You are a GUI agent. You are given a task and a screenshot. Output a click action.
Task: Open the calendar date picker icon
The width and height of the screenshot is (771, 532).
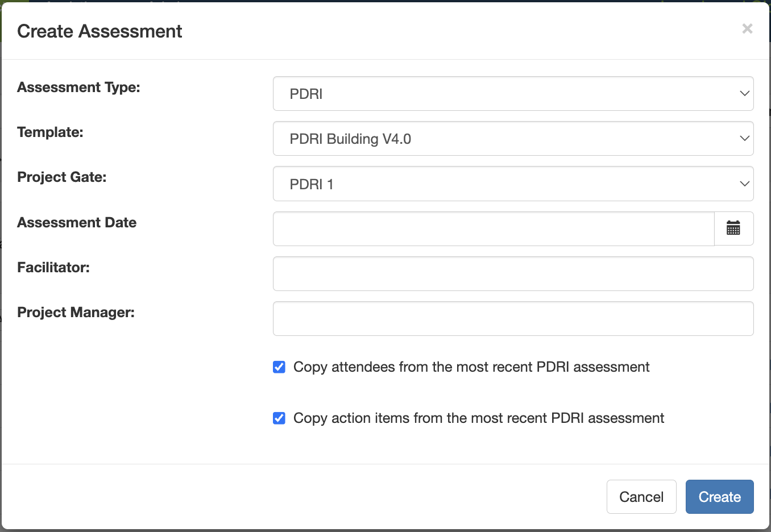[733, 228]
